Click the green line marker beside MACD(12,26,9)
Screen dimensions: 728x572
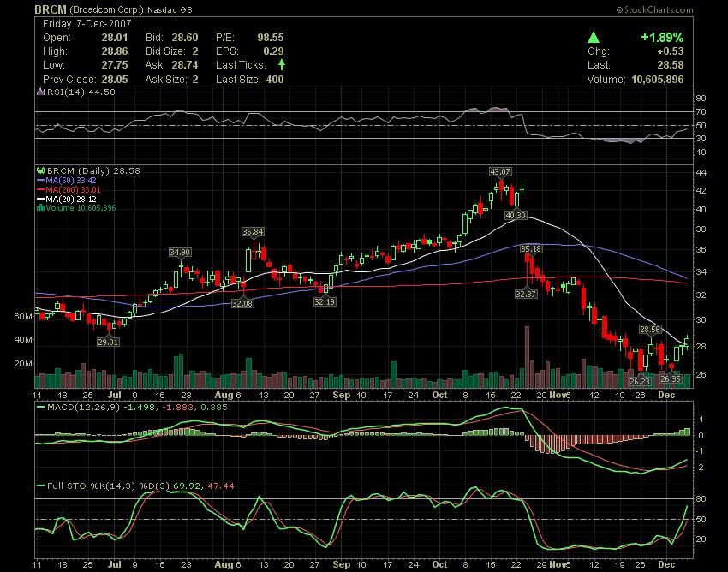coord(41,408)
